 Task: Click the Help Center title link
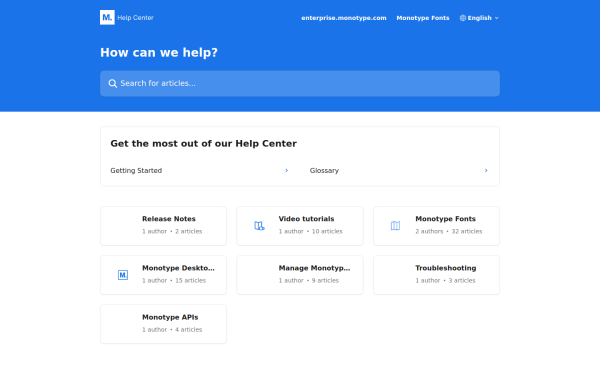coord(135,18)
